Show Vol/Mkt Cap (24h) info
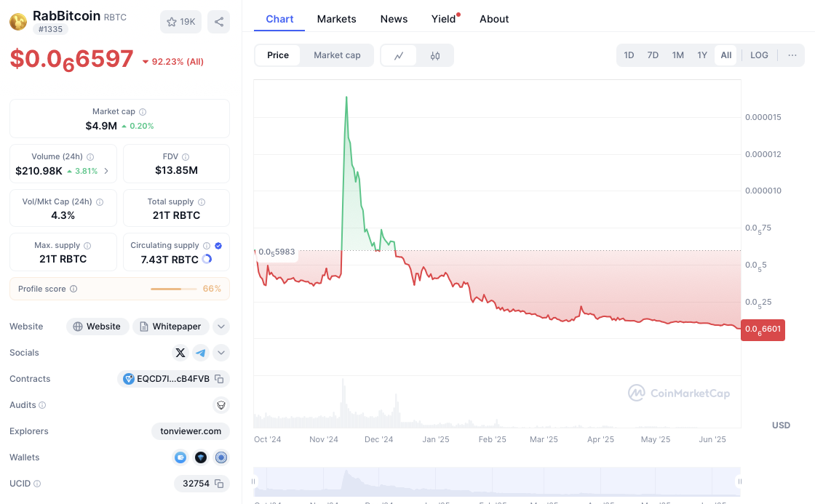Viewport: 815px width, 504px height. tap(100, 202)
